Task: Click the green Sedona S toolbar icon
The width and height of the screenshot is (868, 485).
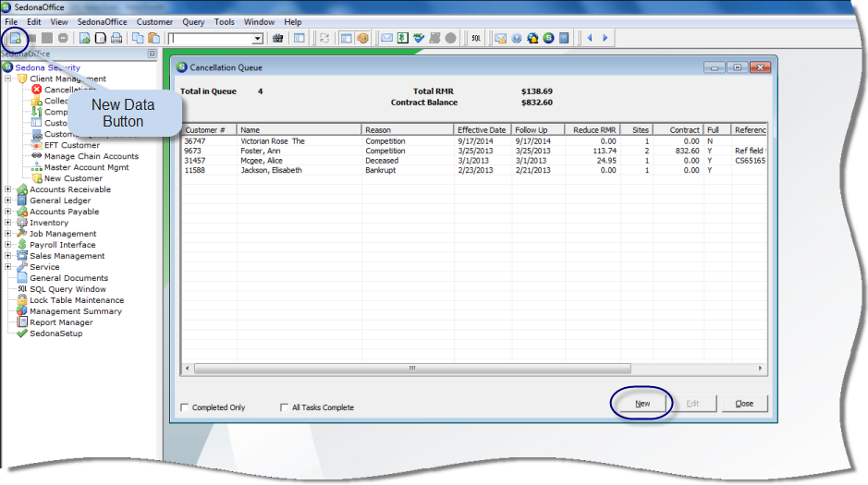Action: coord(548,38)
